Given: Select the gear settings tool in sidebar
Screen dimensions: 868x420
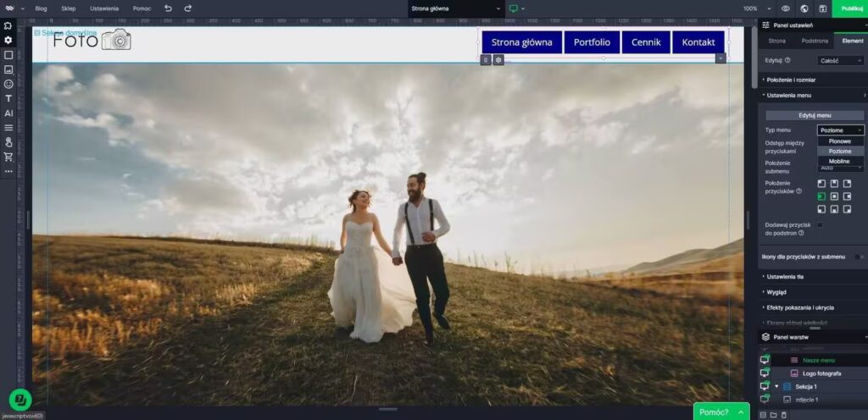Looking at the screenshot, I should click(8, 41).
